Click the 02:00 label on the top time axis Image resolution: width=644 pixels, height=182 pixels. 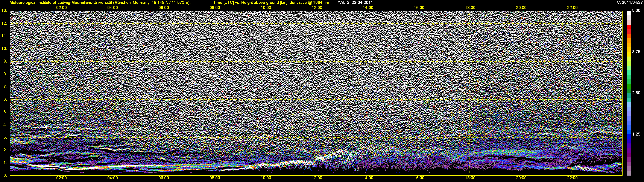pos(61,8)
